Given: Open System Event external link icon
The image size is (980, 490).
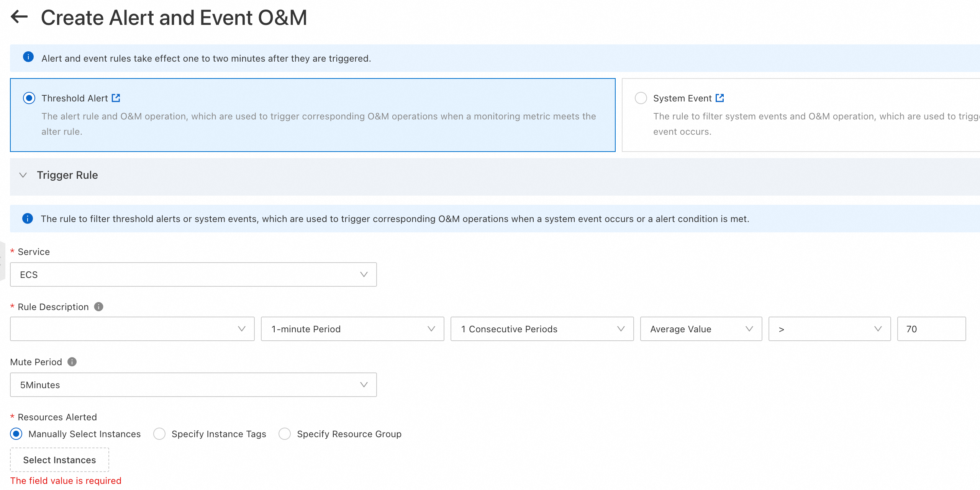Looking at the screenshot, I should [719, 98].
